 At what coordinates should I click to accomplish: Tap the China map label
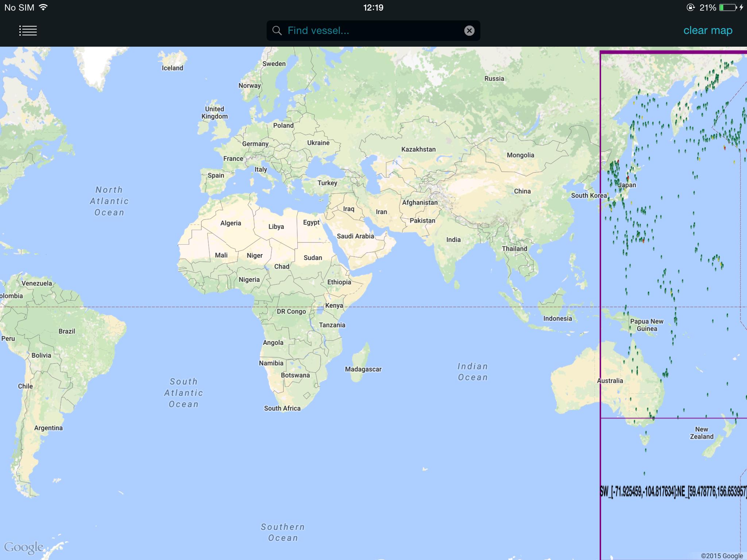click(522, 191)
